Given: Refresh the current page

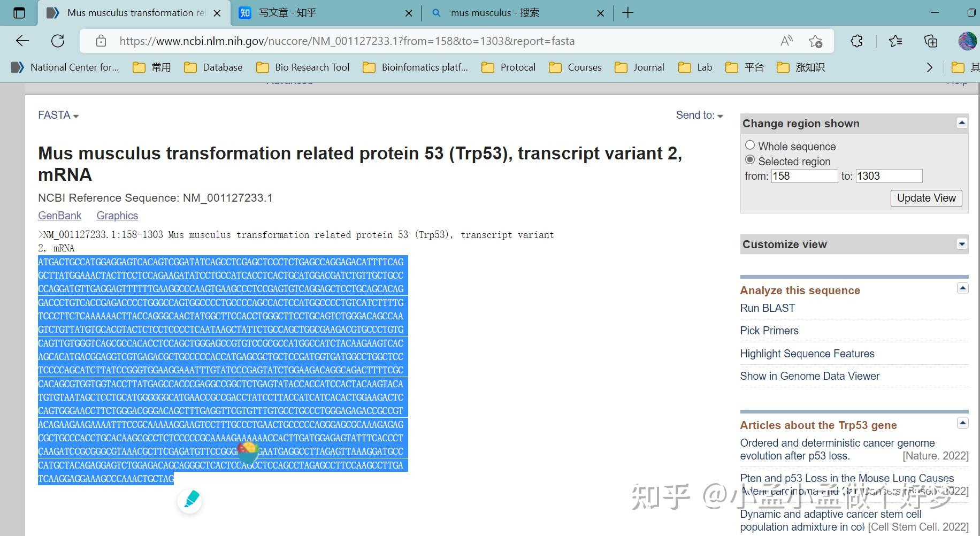Looking at the screenshot, I should 58,41.
